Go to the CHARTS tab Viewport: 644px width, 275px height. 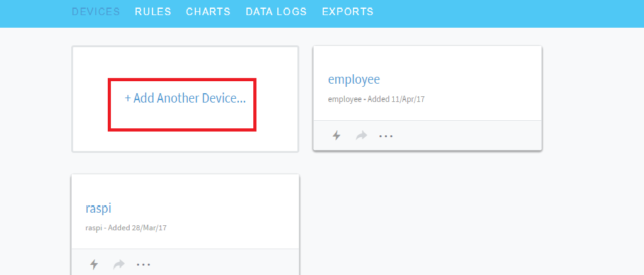tap(208, 12)
